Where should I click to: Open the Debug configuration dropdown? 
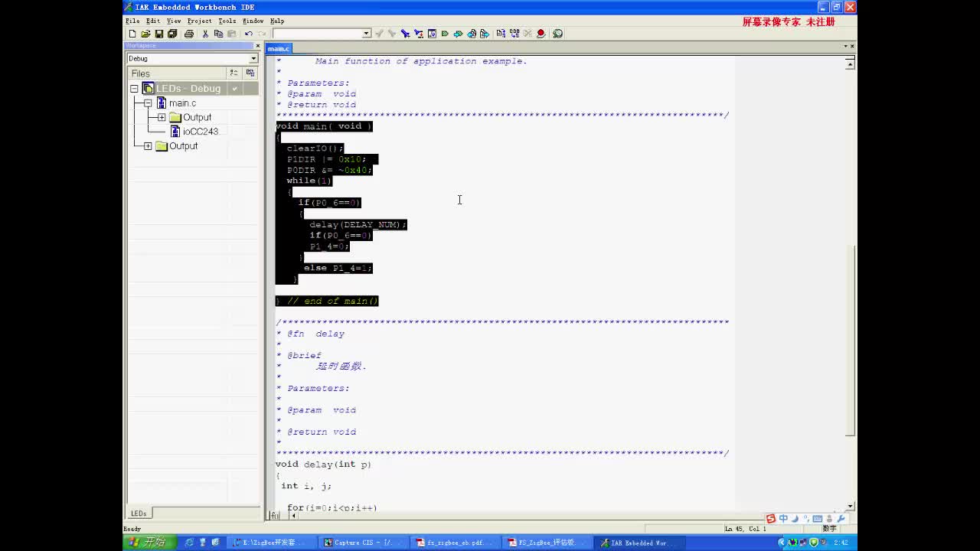coord(253,58)
